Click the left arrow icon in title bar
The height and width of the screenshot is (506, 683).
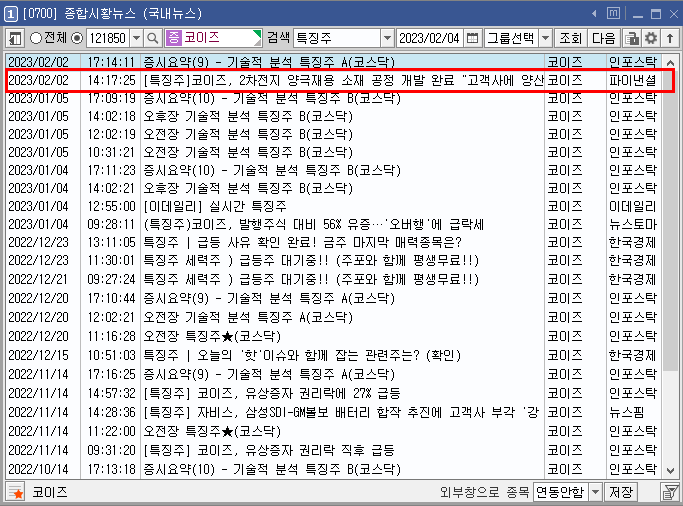click(x=594, y=14)
